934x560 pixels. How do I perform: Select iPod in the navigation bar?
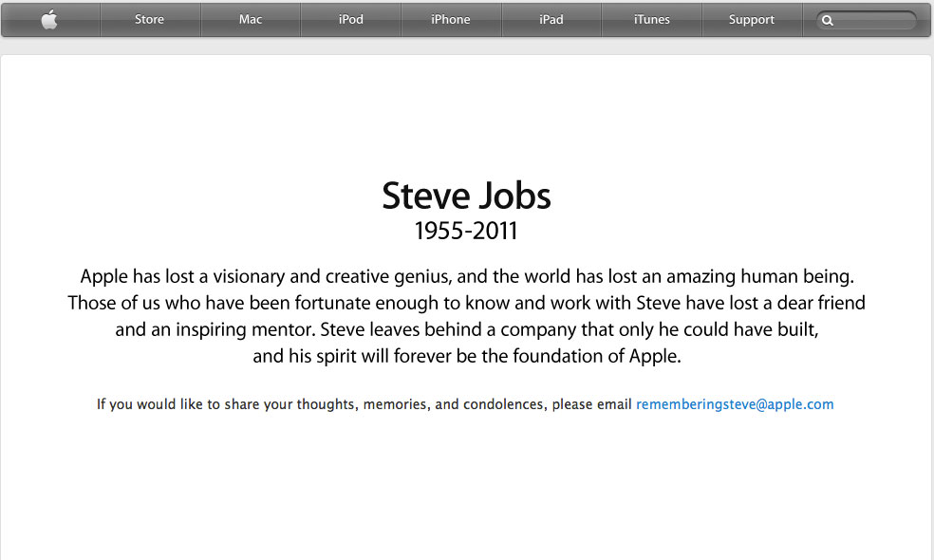tap(351, 20)
